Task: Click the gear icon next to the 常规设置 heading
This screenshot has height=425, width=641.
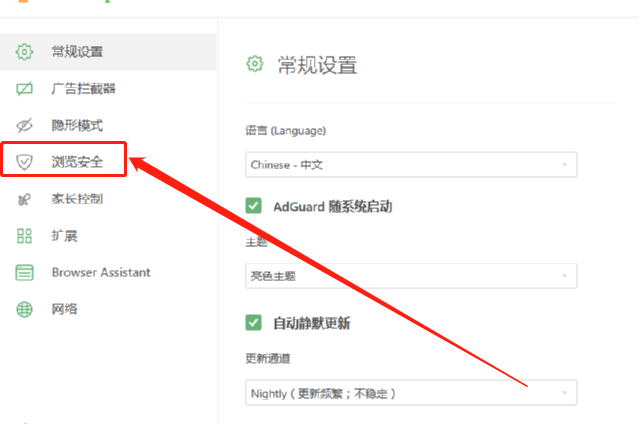Action: tap(255, 64)
